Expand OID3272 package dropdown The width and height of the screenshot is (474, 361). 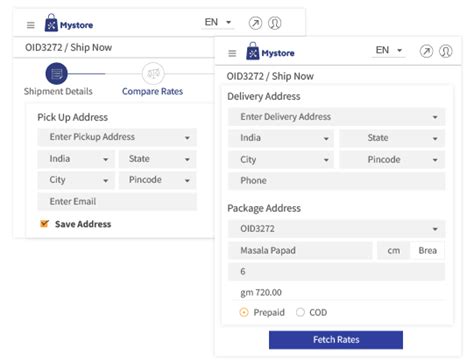337,229
